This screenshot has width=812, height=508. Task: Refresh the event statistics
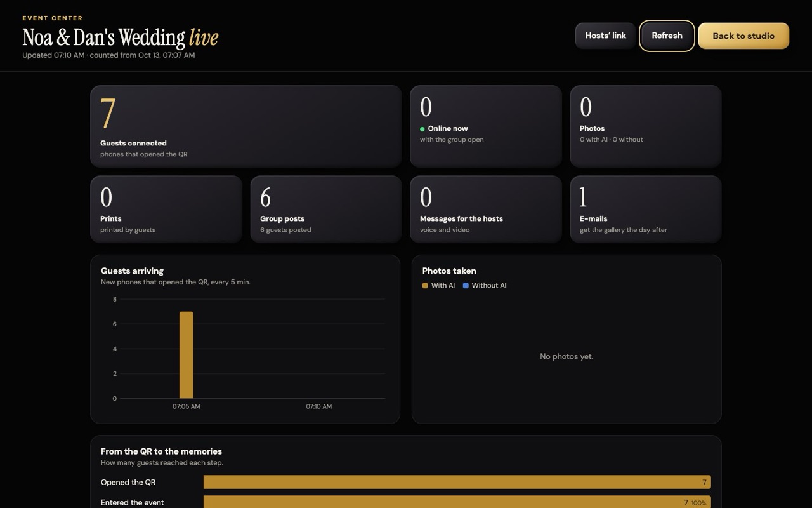point(667,36)
